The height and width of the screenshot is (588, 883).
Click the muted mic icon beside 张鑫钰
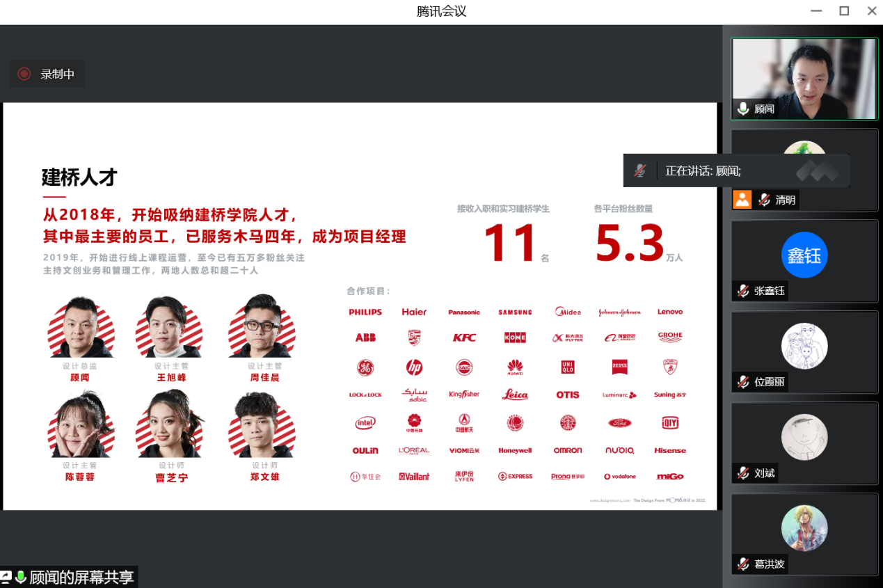coord(743,291)
